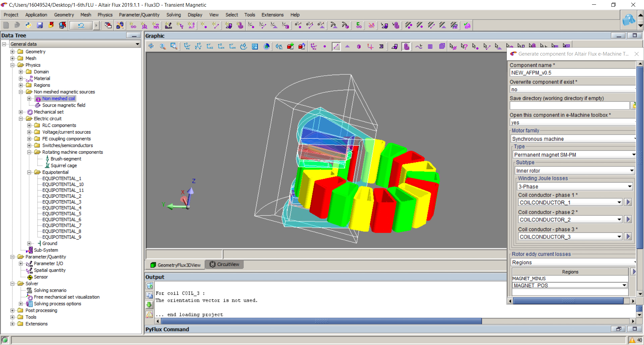The height and width of the screenshot is (345, 644).
Task: Open the Physics menu
Action: click(105, 15)
